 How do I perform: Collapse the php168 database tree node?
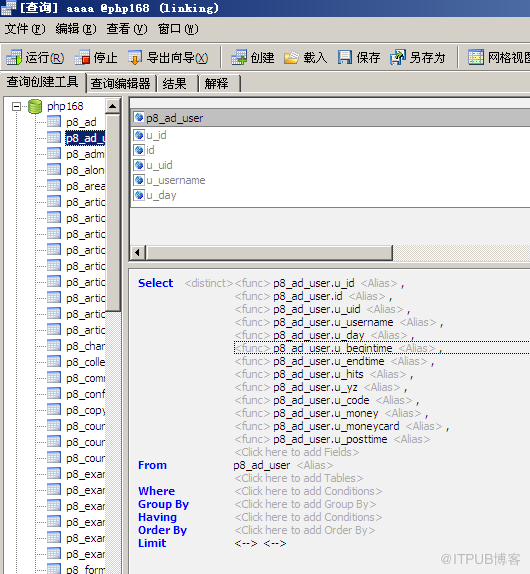[16, 107]
